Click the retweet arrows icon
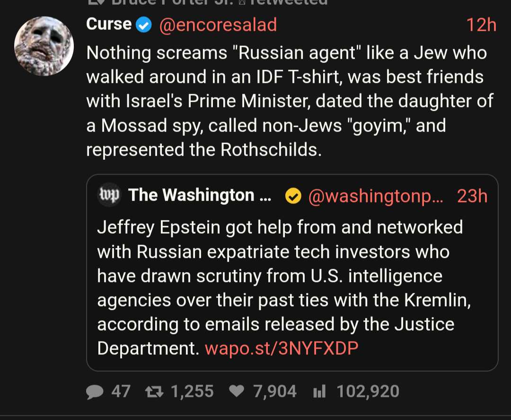Image resolution: width=511 pixels, height=420 pixels. (x=153, y=392)
